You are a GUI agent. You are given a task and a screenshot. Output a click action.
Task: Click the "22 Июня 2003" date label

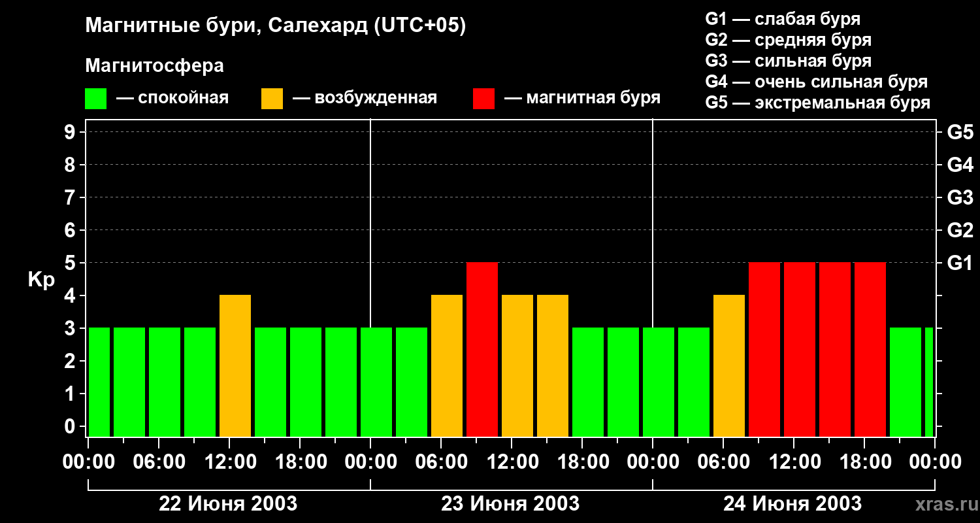(x=228, y=504)
